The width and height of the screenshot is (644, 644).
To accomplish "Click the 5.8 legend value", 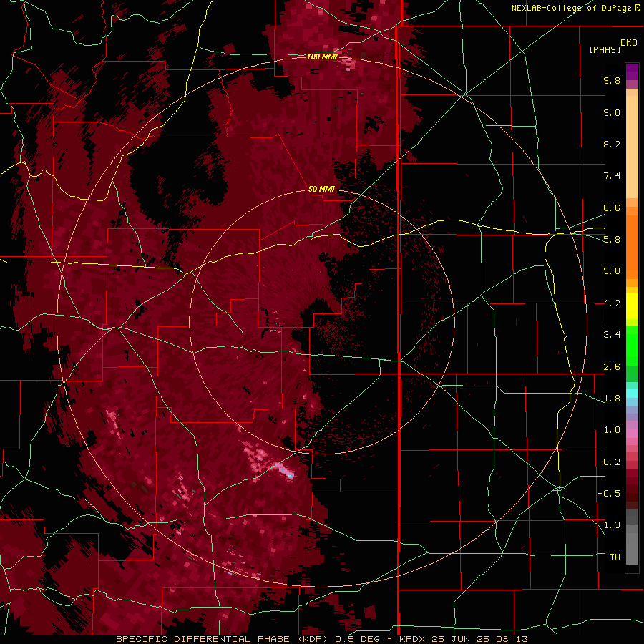I will click(x=612, y=240).
